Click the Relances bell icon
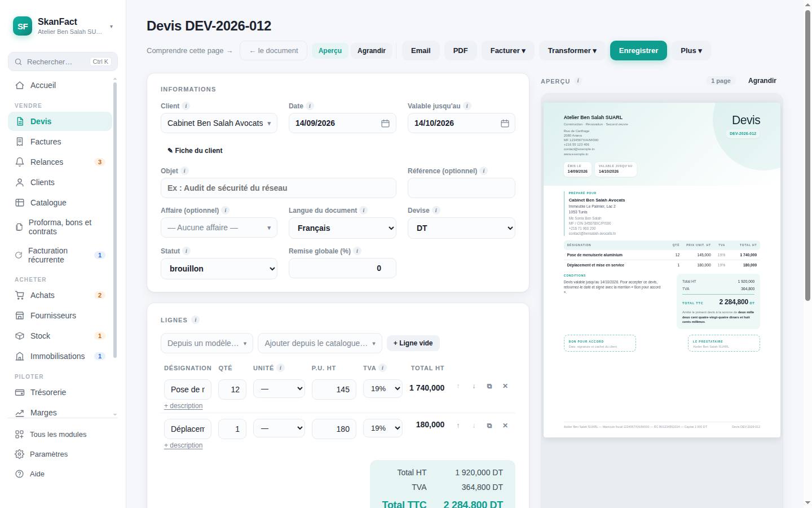This screenshot has height=508, width=812. click(20, 162)
